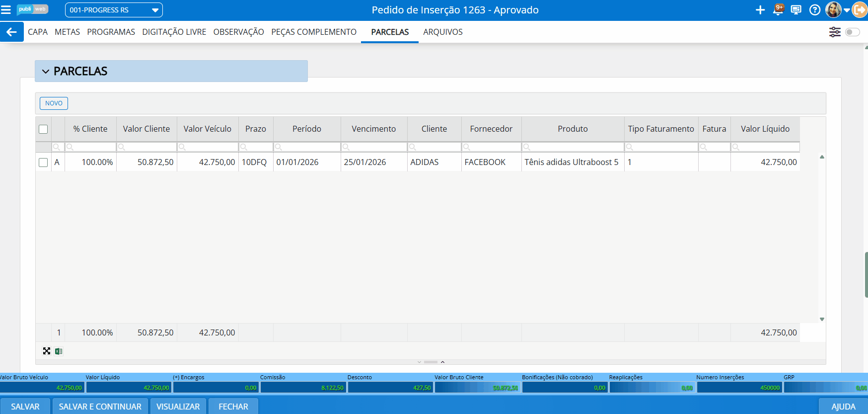This screenshot has height=414, width=868.
Task: Click the plus add-new icon
Action: pos(760,10)
